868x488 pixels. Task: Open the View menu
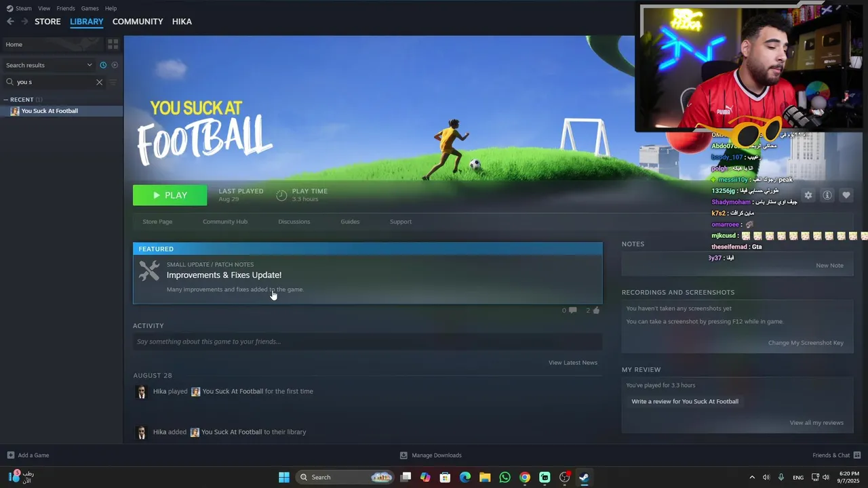point(44,8)
